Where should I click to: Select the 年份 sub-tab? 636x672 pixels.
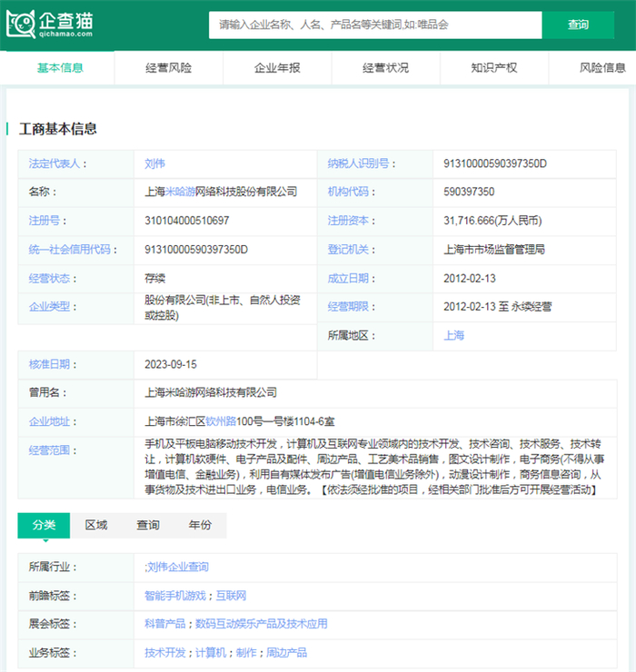[x=200, y=526]
